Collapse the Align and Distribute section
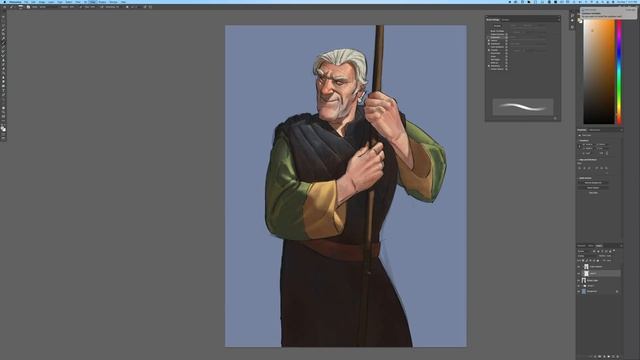The width and height of the screenshot is (640, 360). [578, 160]
